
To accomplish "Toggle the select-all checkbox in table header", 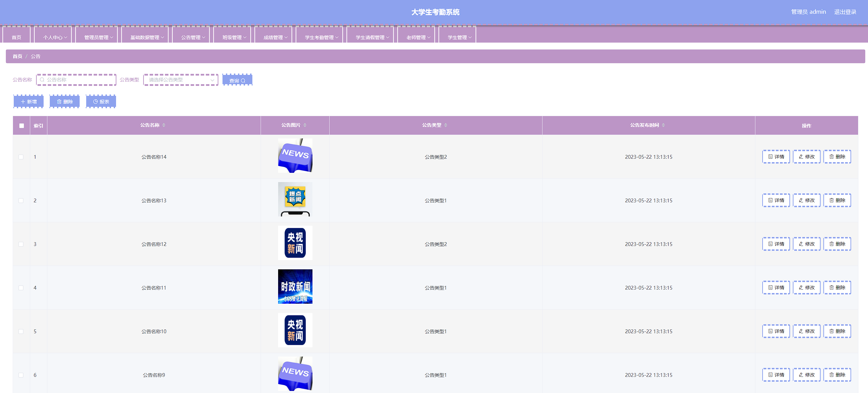I will 22,126.
